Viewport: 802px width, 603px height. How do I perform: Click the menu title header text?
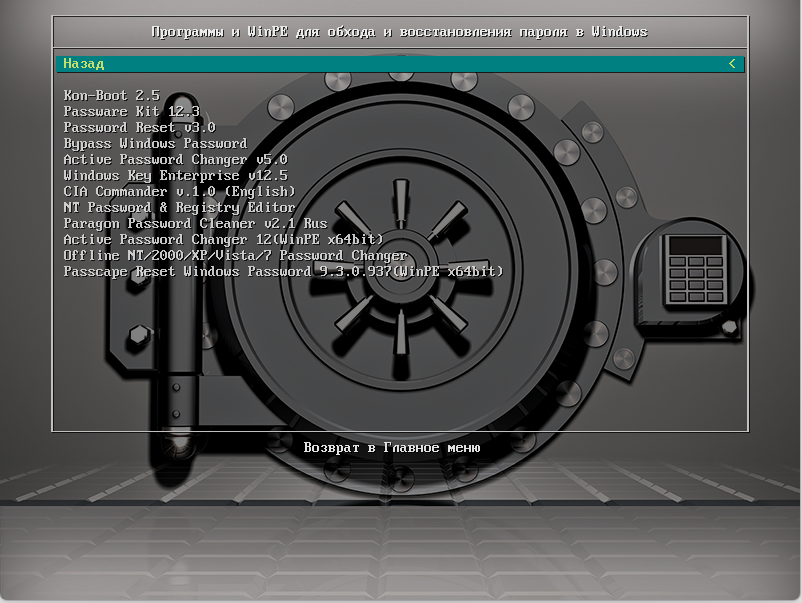click(x=399, y=31)
